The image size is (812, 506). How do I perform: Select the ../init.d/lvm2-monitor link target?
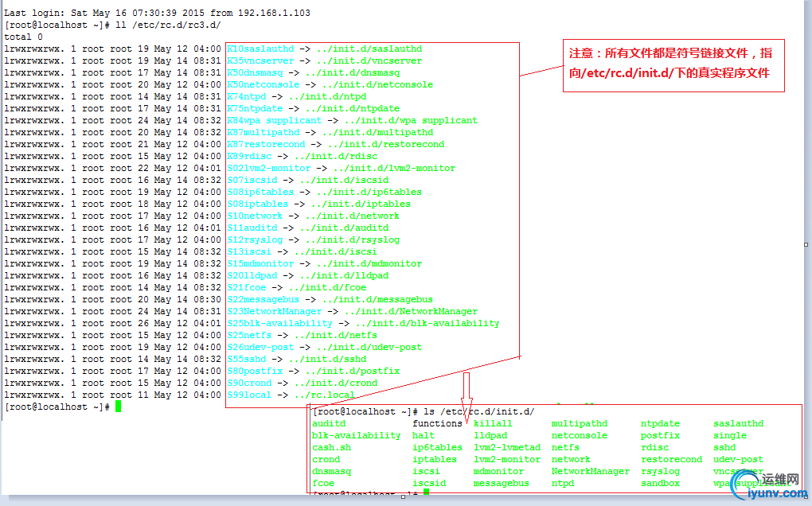pos(395,168)
